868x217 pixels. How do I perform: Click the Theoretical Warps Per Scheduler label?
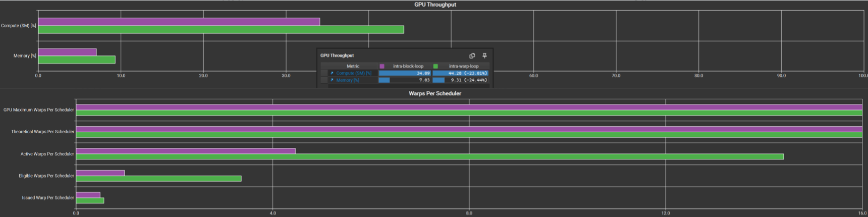(x=43, y=132)
